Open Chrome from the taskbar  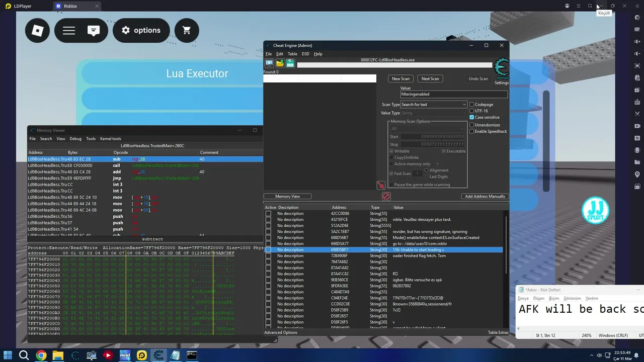coord(41,355)
